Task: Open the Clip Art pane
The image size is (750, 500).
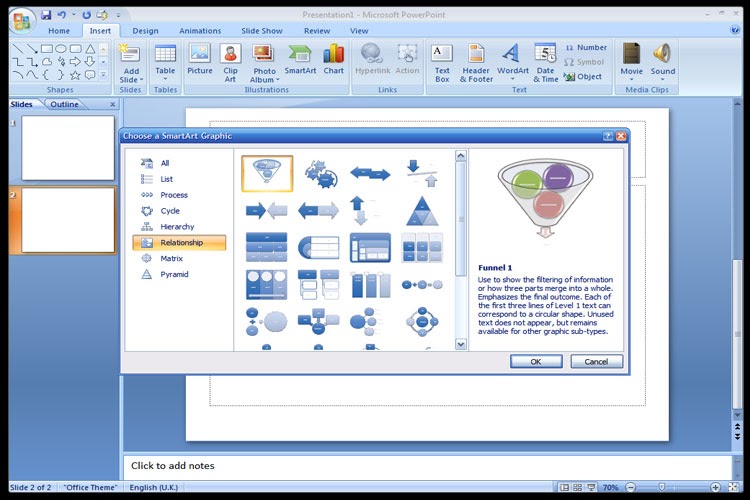Action: [230, 62]
